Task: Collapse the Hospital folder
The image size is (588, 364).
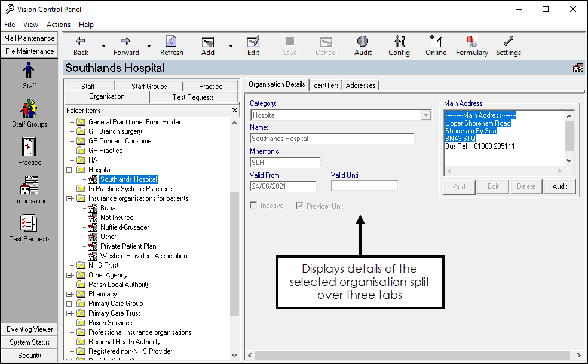Action: point(69,170)
